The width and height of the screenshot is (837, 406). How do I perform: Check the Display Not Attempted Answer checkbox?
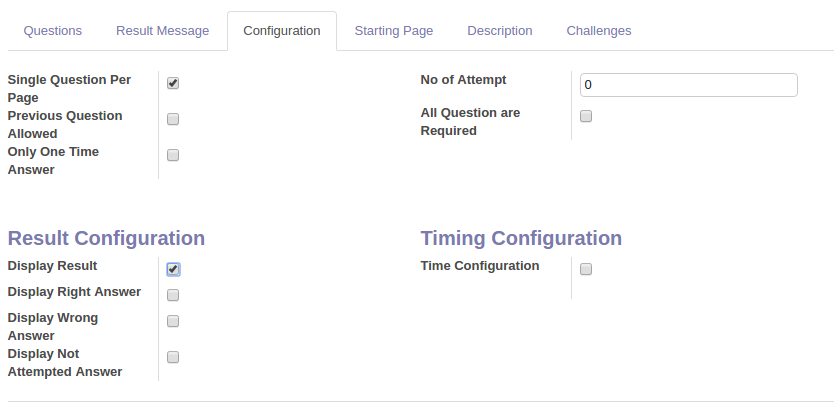[173, 357]
